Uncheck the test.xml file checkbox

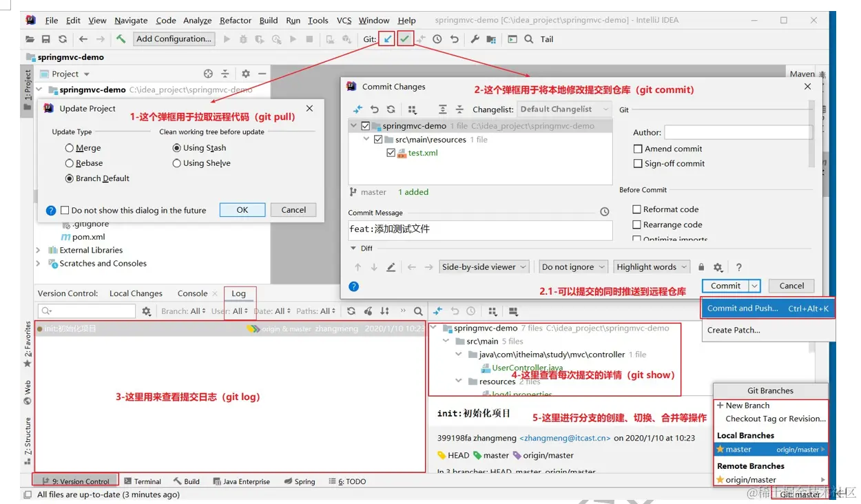coord(391,153)
